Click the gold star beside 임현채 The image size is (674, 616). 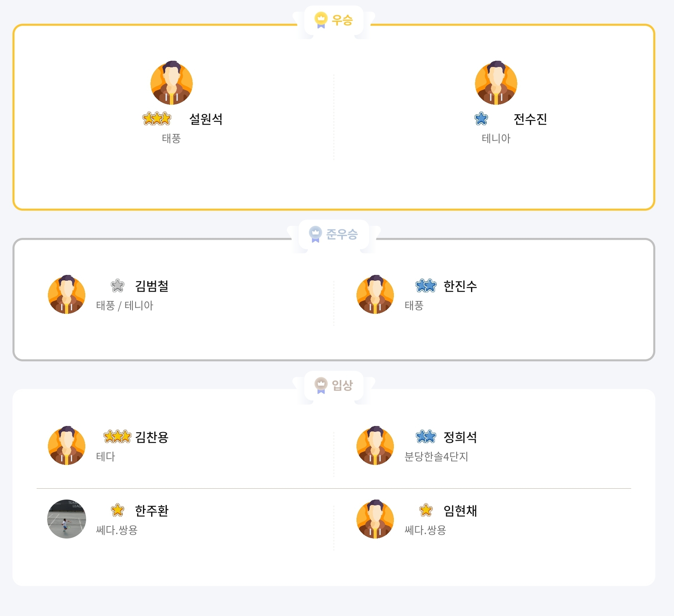[426, 510]
